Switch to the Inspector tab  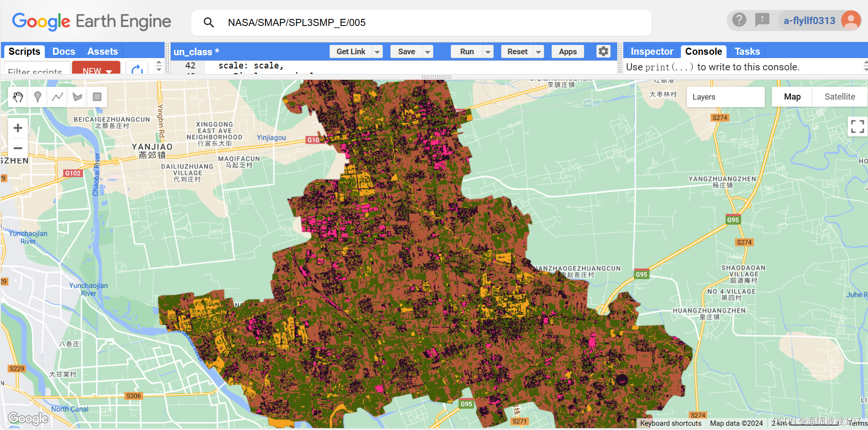click(x=652, y=51)
